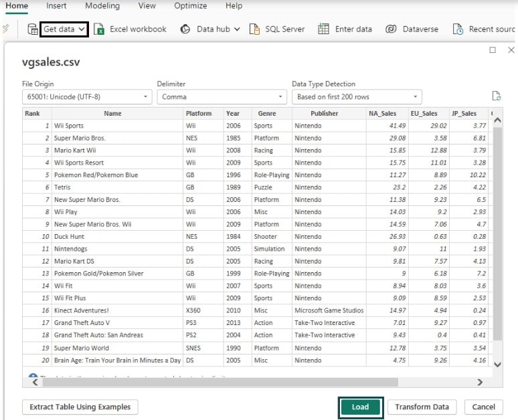Click the Cancel button

coord(483,407)
